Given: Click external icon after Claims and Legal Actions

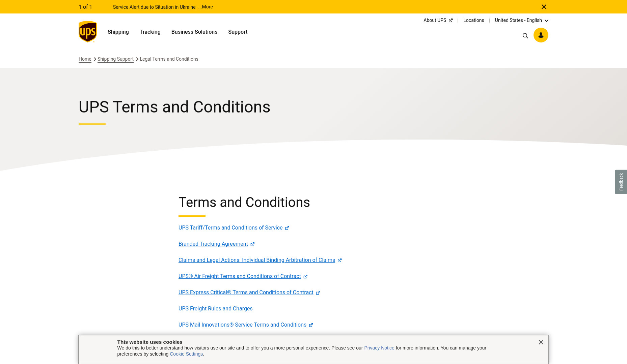Looking at the screenshot, I should (x=340, y=261).
